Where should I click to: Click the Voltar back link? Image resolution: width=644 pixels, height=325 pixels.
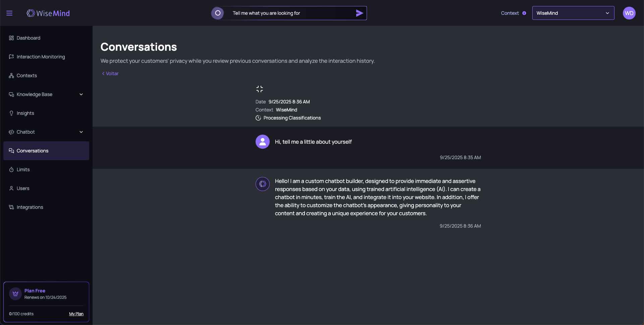(110, 74)
